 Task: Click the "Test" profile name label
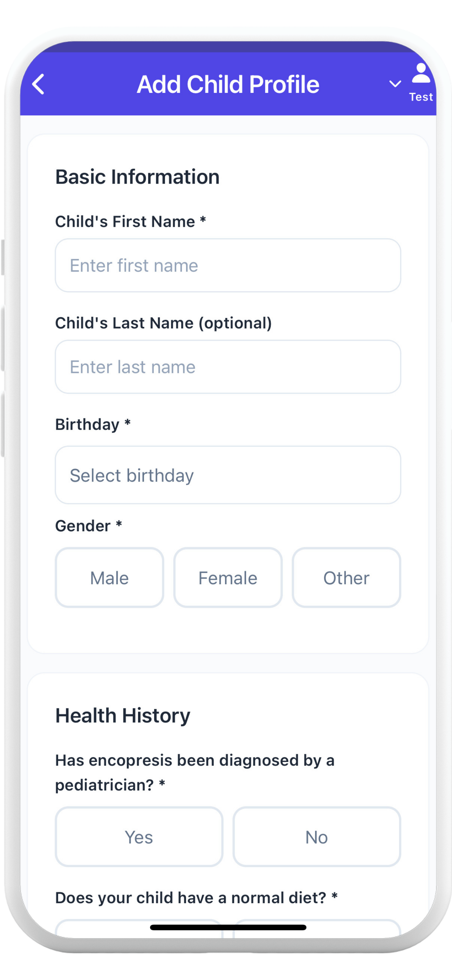point(421,97)
